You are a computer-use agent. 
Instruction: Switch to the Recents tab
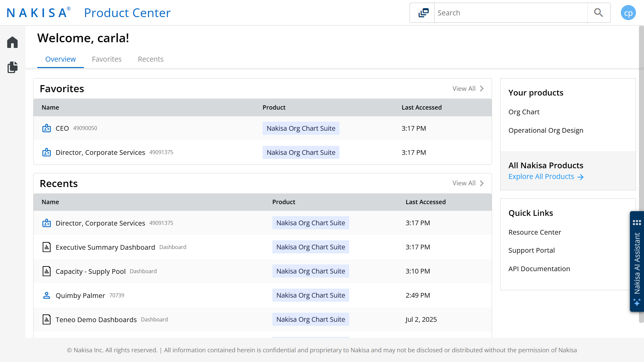pos(151,59)
